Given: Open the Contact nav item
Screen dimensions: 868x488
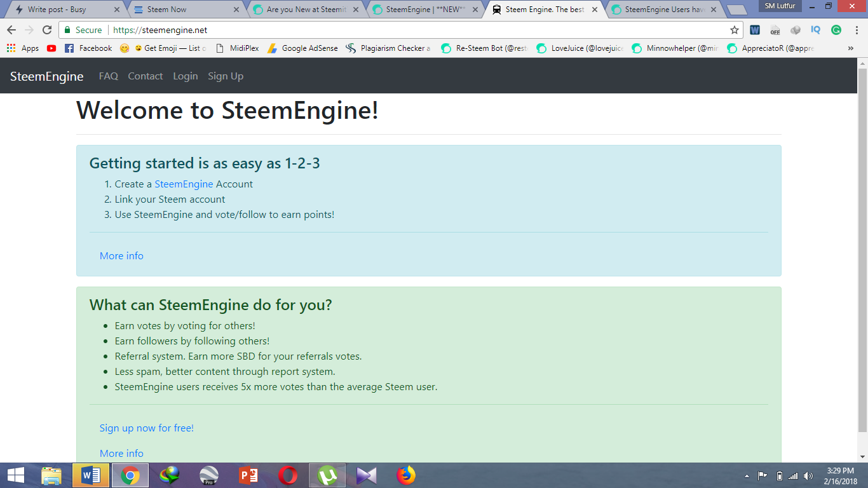Looking at the screenshot, I should pyautogui.click(x=146, y=76).
